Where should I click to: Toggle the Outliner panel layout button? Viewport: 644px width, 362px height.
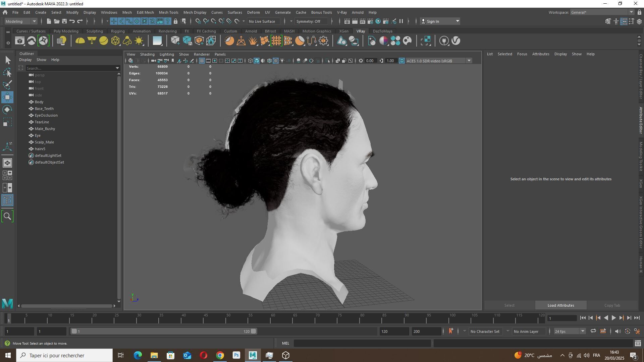pyautogui.click(x=7, y=200)
